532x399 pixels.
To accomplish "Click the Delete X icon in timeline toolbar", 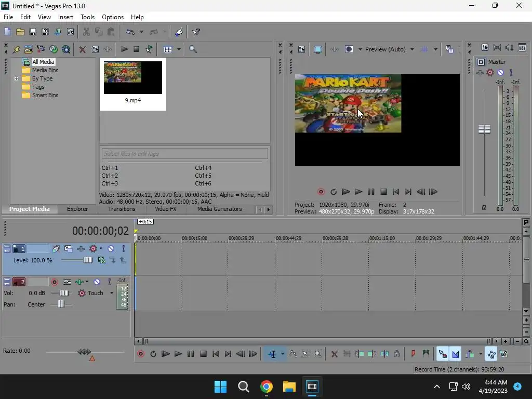I will (x=335, y=354).
